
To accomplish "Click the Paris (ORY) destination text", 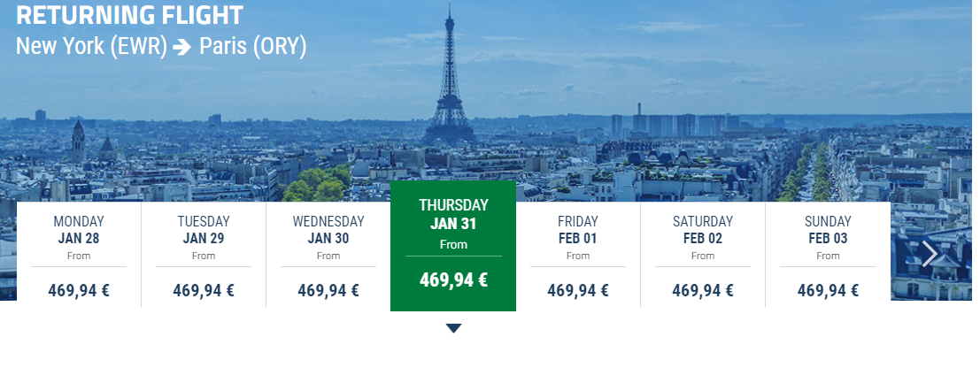I will 253,47.
